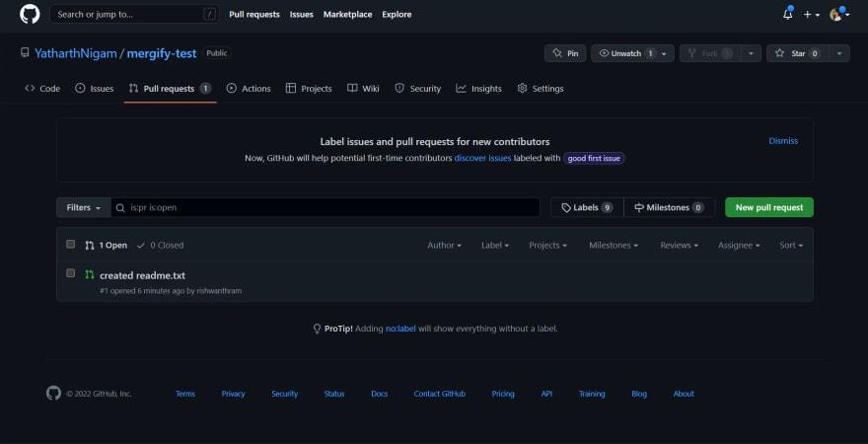
Task: Show the 1 Open pull requests
Action: pos(106,246)
